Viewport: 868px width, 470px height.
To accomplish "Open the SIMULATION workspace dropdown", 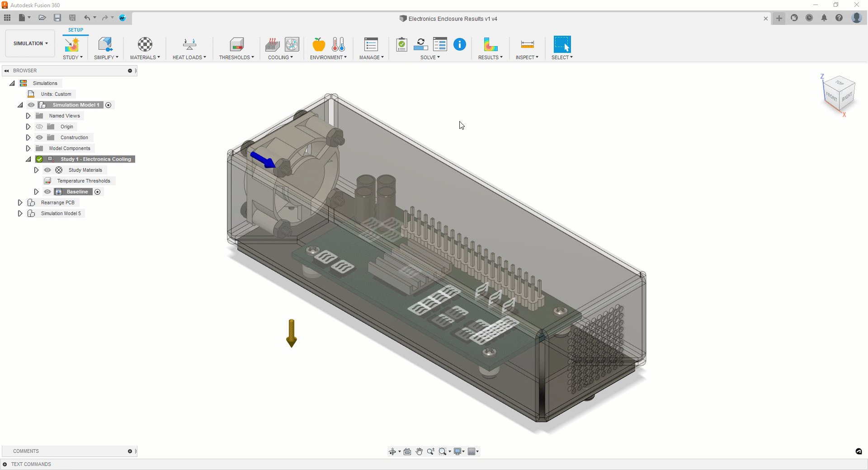I will pos(30,43).
